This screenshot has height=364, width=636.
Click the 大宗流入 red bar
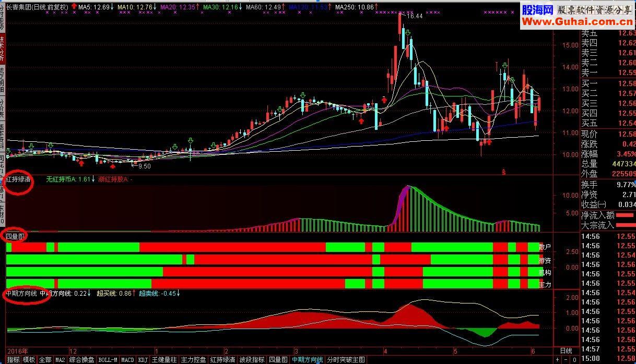pyautogui.click(x=626, y=225)
